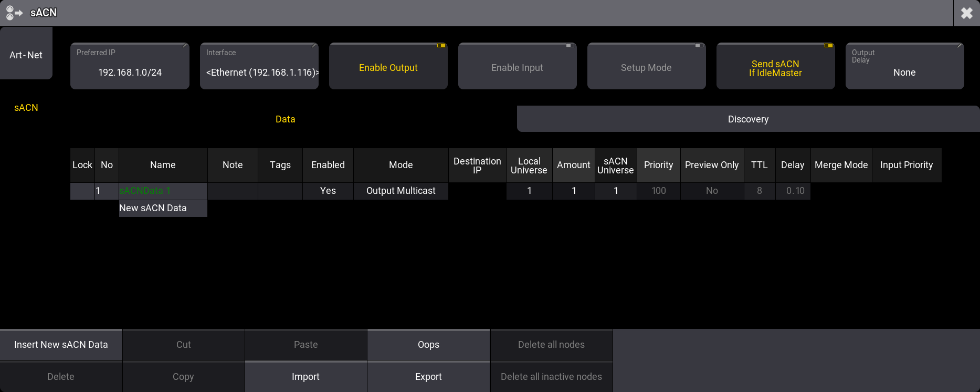The height and width of the screenshot is (392, 980).
Task: Open the Preferred IP selector
Action: click(x=130, y=67)
